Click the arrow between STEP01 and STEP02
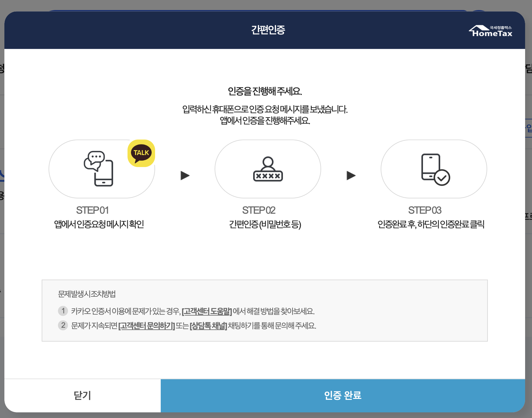Viewport: 532px width, 418px height. coord(185,175)
